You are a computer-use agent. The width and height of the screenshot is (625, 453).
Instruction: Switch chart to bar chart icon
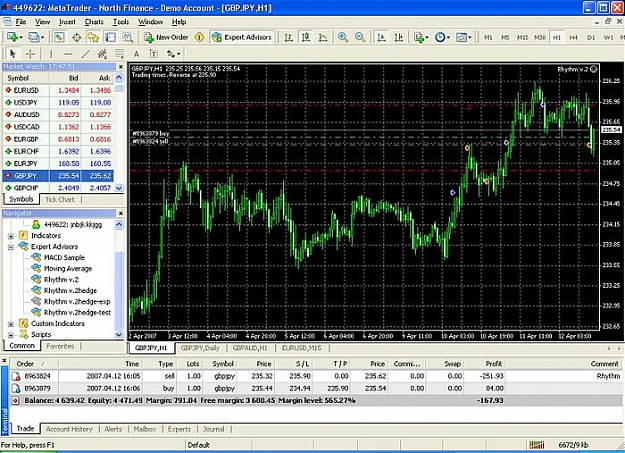click(x=289, y=37)
